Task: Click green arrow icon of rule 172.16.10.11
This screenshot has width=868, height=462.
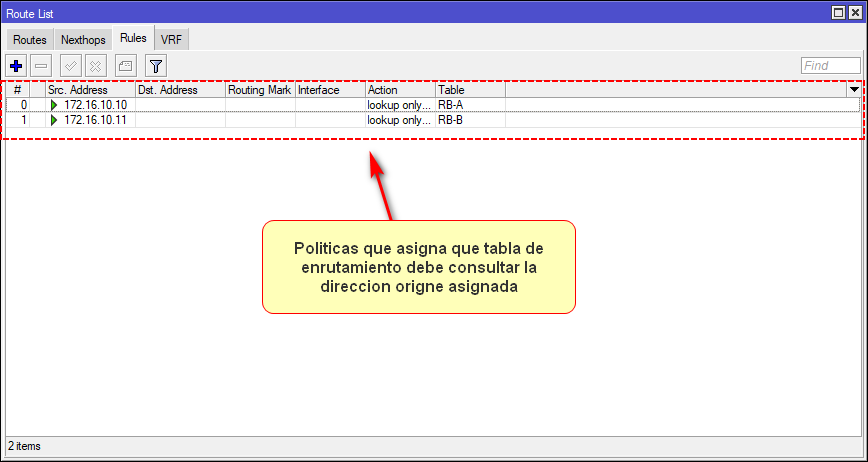Action: [54, 120]
